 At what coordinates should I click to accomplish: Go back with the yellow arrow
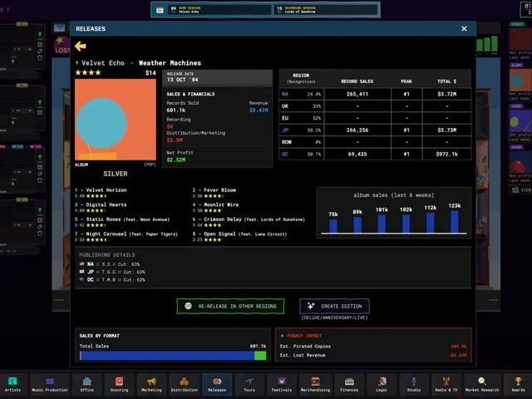(x=81, y=46)
